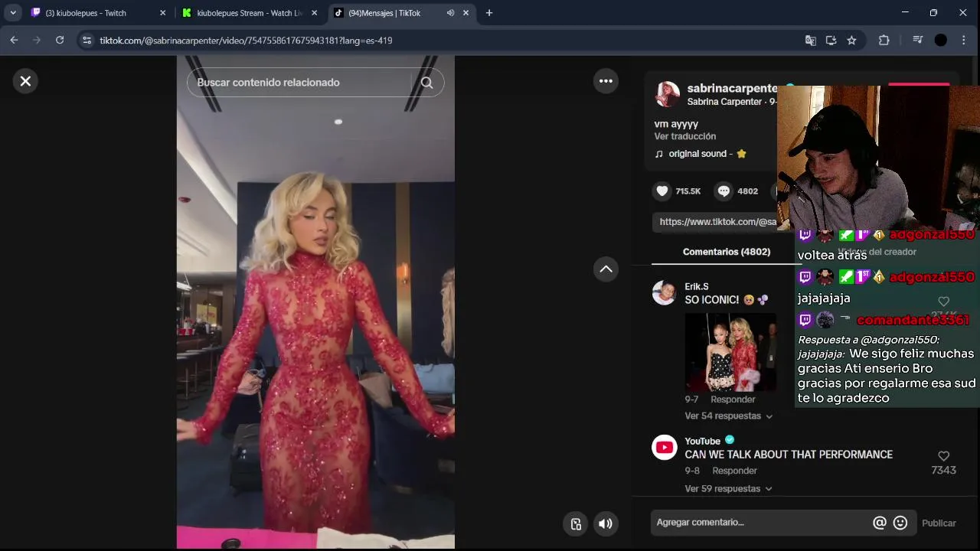The width and height of the screenshot is (980, 551).
Task: Open the Chrome three-dot menu
Action: click(x=964, y=41)
